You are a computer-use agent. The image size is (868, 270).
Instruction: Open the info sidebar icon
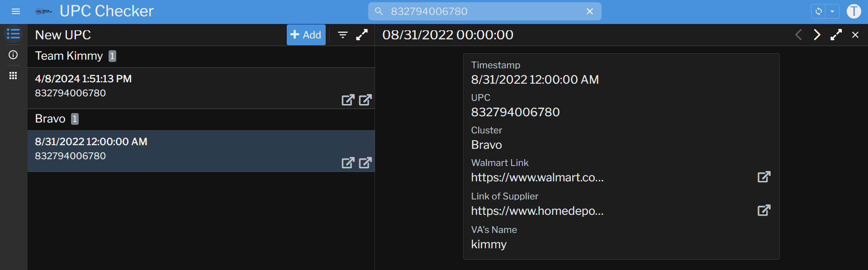(13, 55)
